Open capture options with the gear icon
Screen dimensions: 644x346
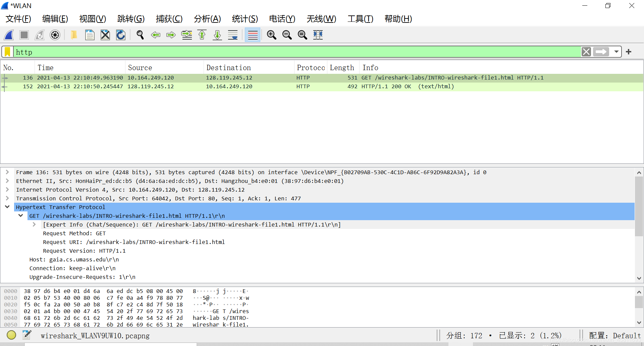pos(55,35)
